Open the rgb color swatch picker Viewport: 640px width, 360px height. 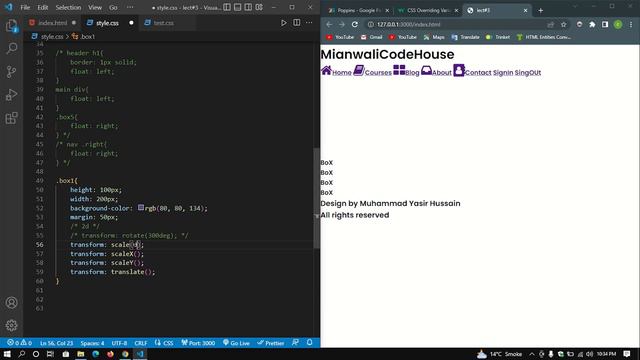(141, 208)
